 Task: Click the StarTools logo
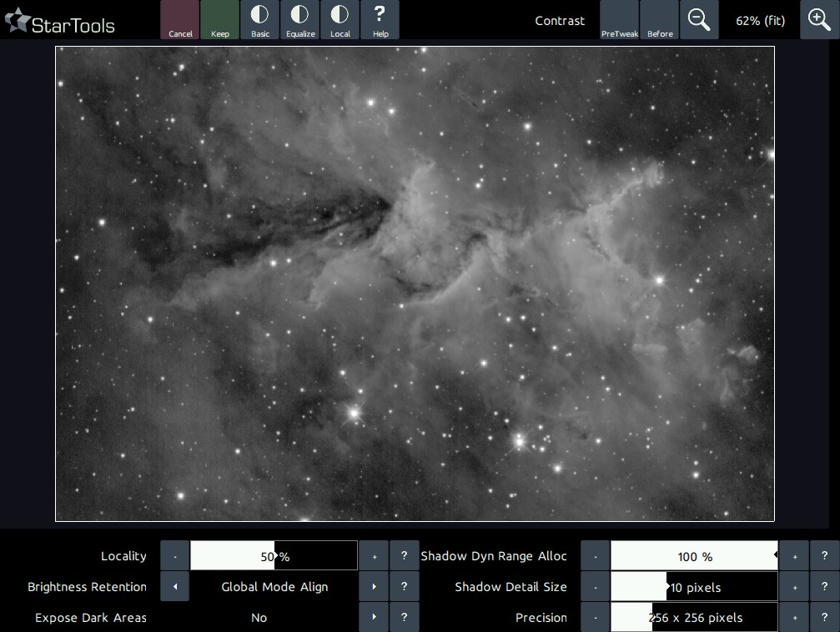pos(60,23)
